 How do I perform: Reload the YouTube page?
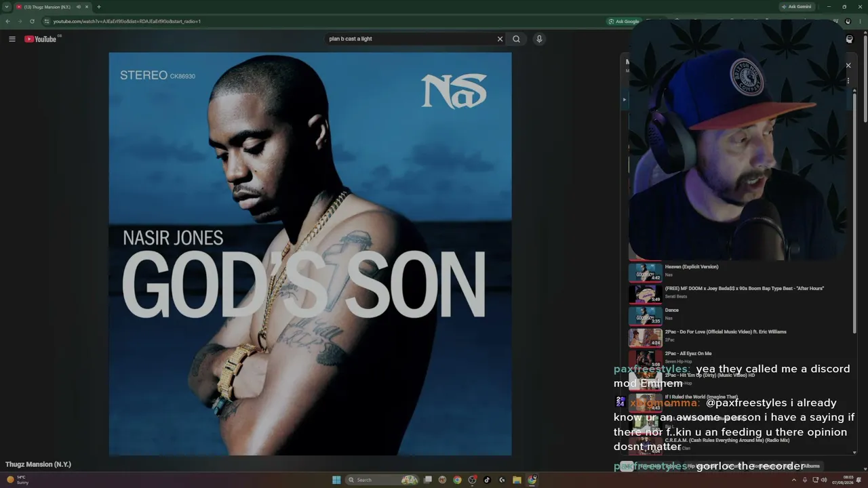(32, 21)
